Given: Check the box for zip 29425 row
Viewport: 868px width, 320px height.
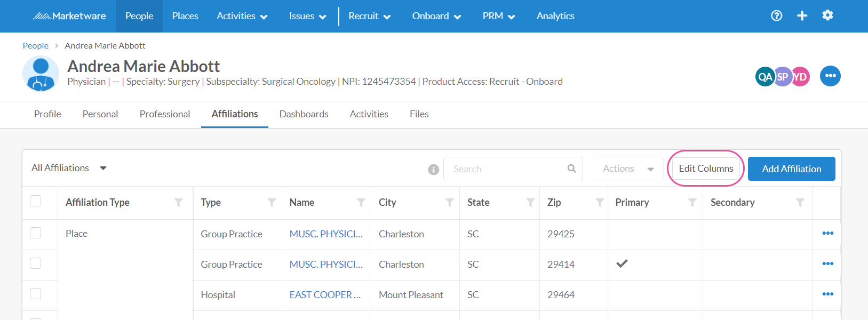Looking at the screenshot, I should tap(36, 233).
